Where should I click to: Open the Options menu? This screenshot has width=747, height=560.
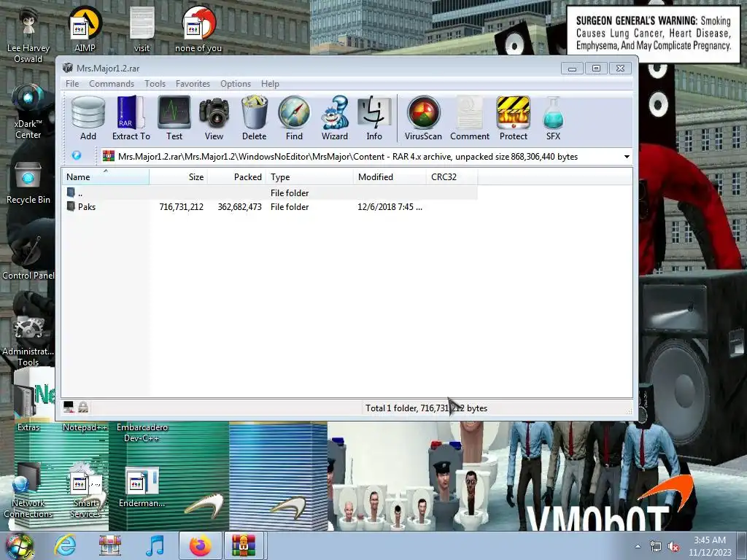tap(236, 84)
